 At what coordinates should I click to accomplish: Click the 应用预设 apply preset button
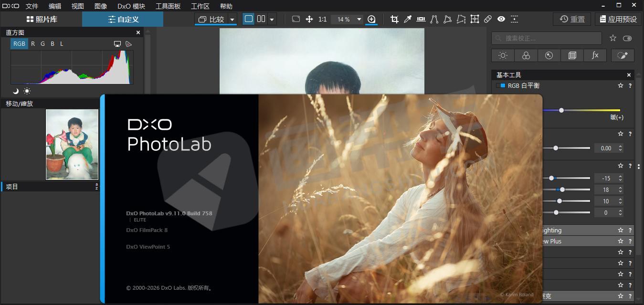pos(618,19)
